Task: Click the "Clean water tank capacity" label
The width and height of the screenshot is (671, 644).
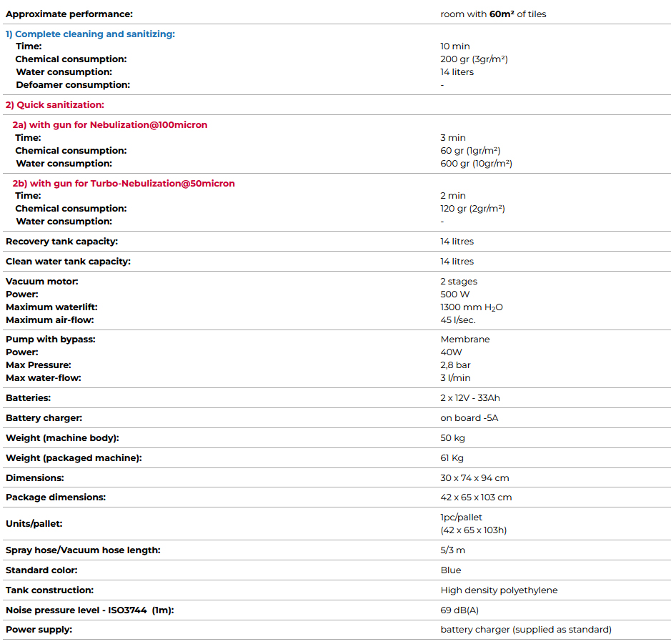Action: (x=68, y=262)
